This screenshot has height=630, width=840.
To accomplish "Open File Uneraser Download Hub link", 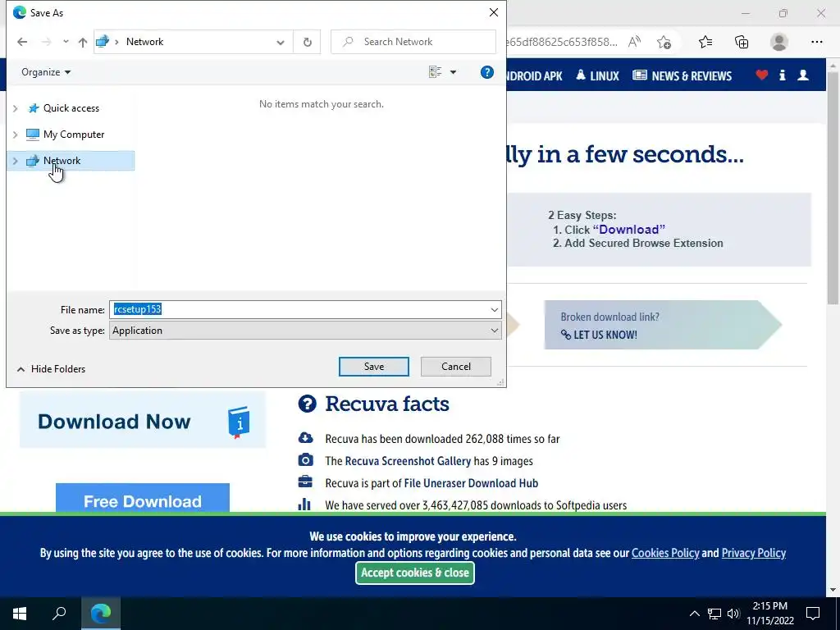I will tap(471, 483).
